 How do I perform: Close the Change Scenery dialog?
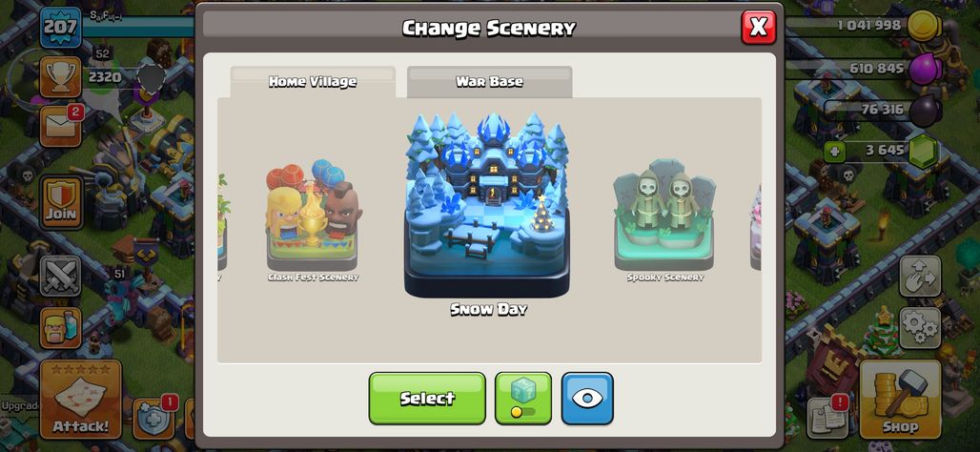758,28
